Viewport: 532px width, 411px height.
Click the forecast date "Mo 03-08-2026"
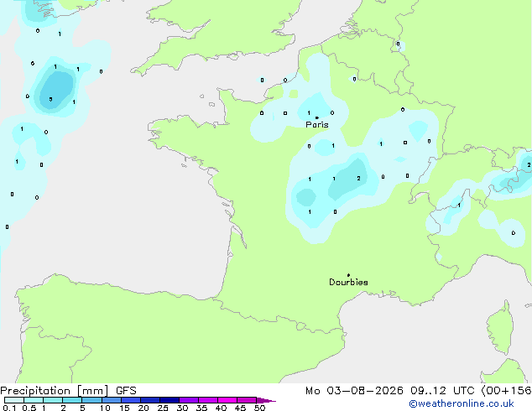(354, 391)
